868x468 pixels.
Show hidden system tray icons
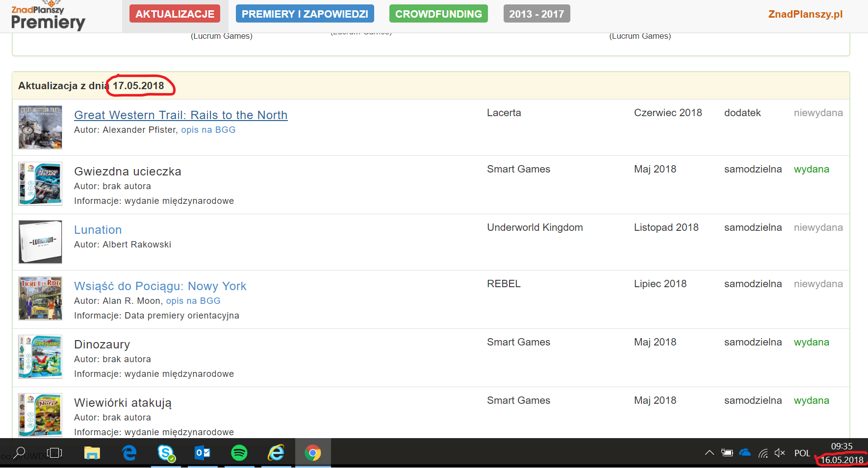[x=709, y=453]
